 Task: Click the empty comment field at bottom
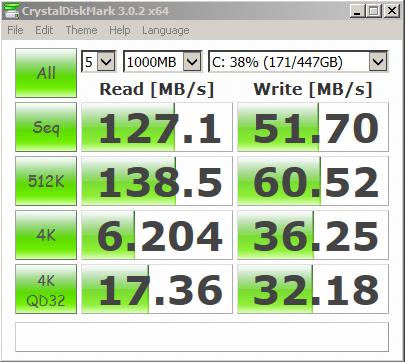click(x=202, y=337)
